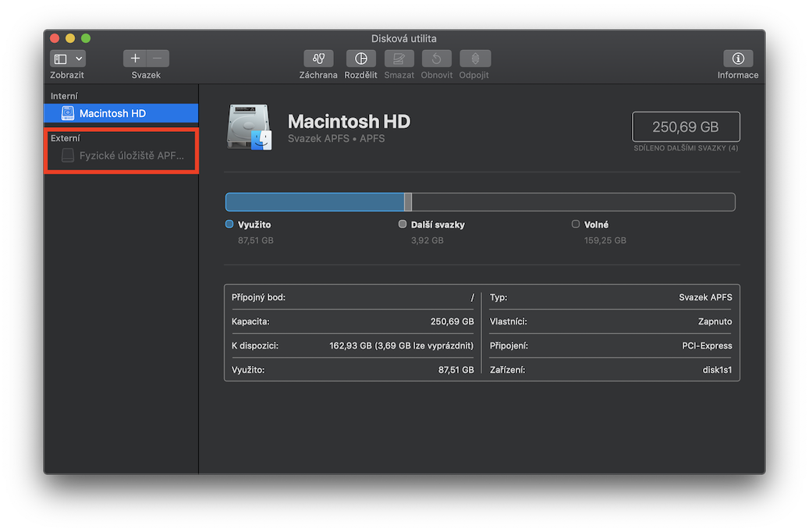
Task: Click the Rozdělit partition icon
Action: [x=360, y=59]
